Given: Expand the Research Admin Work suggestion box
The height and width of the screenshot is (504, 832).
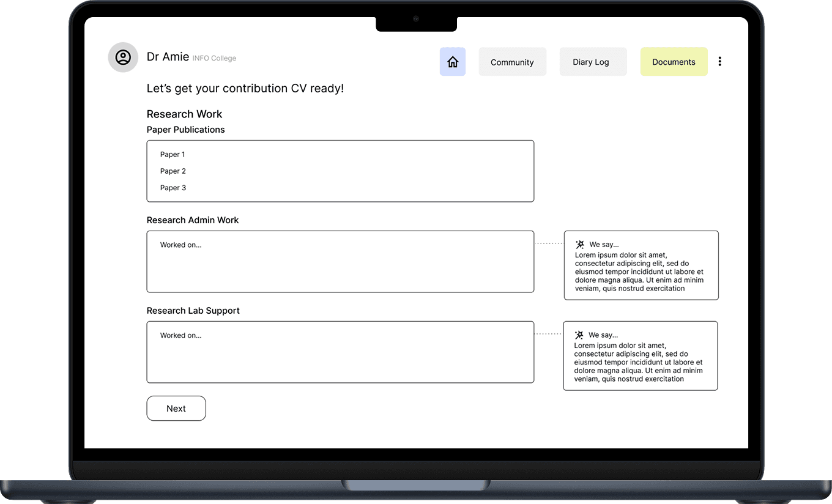Looking at the screenshot, I should click(x=641, y=265).
